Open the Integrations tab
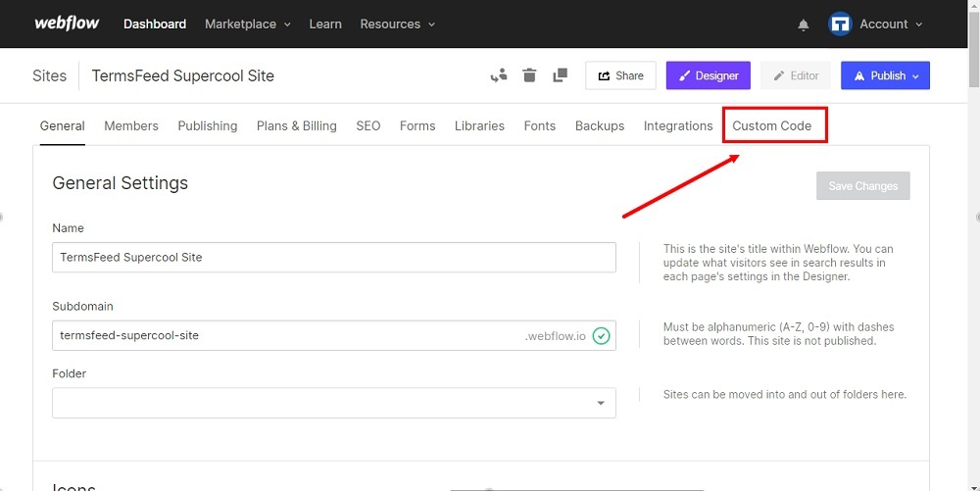 [678, 125]
